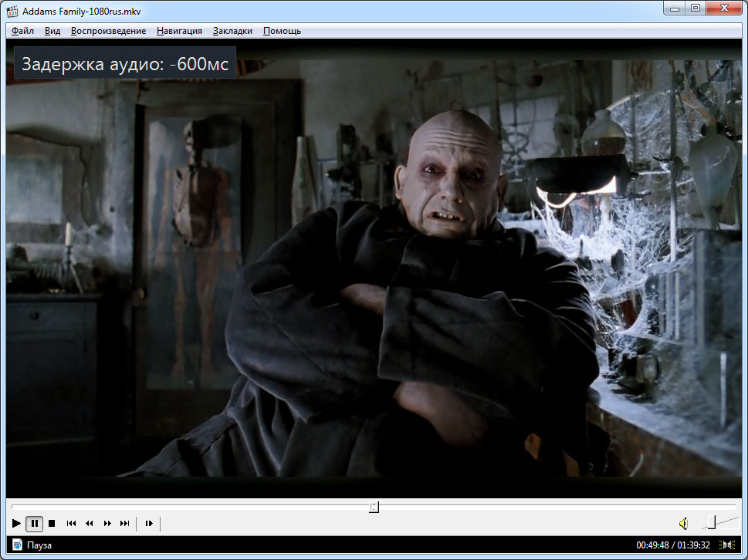Open the Воспроизведение menu
Viewport: 748px width, 560px height.
click(108, 31)
